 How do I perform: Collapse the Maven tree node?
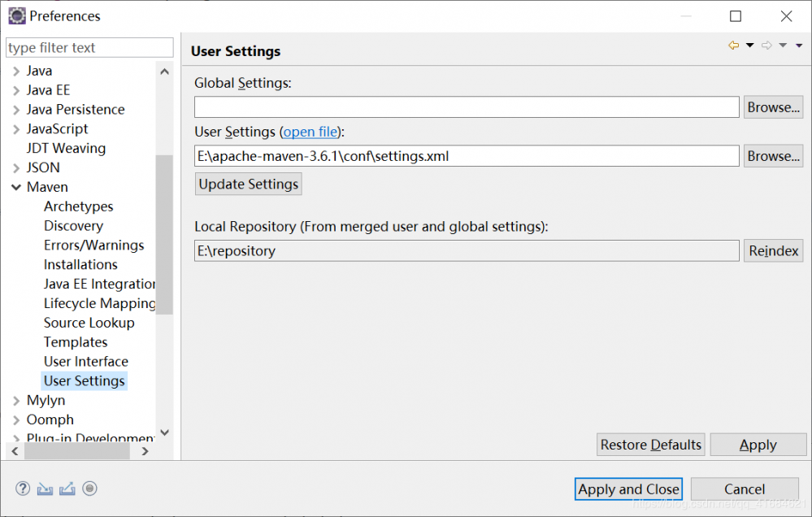[x=16, y=187]
